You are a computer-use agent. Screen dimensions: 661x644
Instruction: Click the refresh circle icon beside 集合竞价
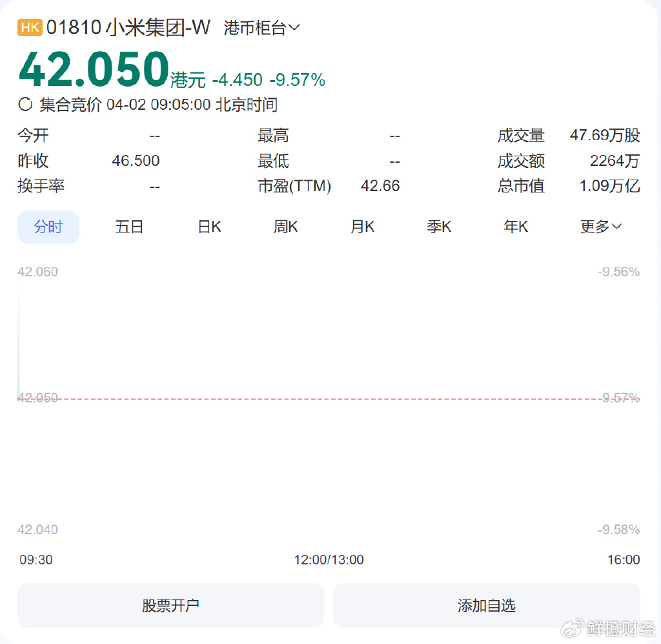(25, 104)
